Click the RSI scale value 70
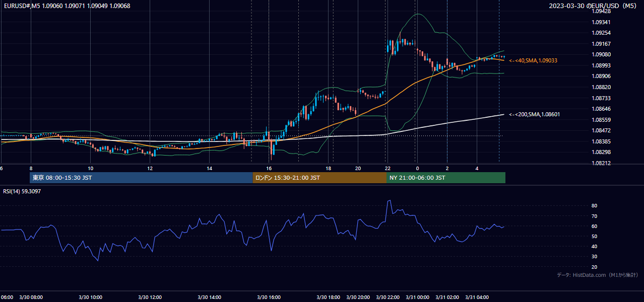The image size is (644, 302). click(x=595, y=216)
